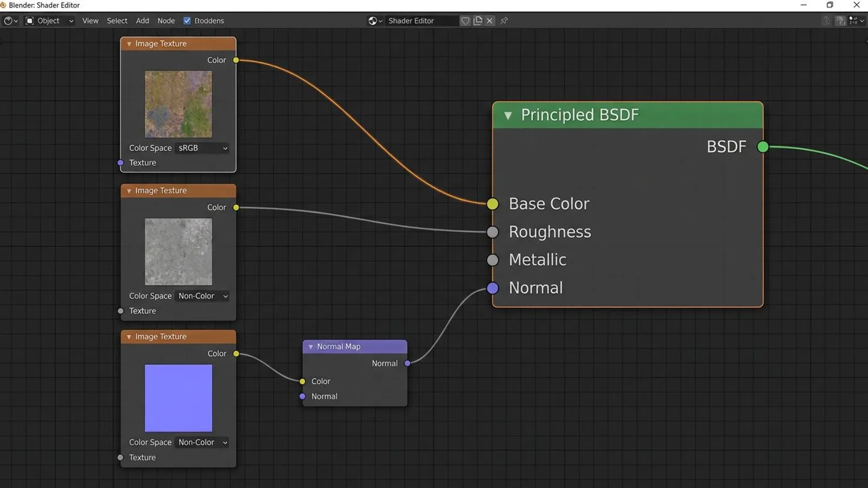Toggle the pin icon beside material field
The width and height of the screenshot is (868, 488).
tap(504, 21)
